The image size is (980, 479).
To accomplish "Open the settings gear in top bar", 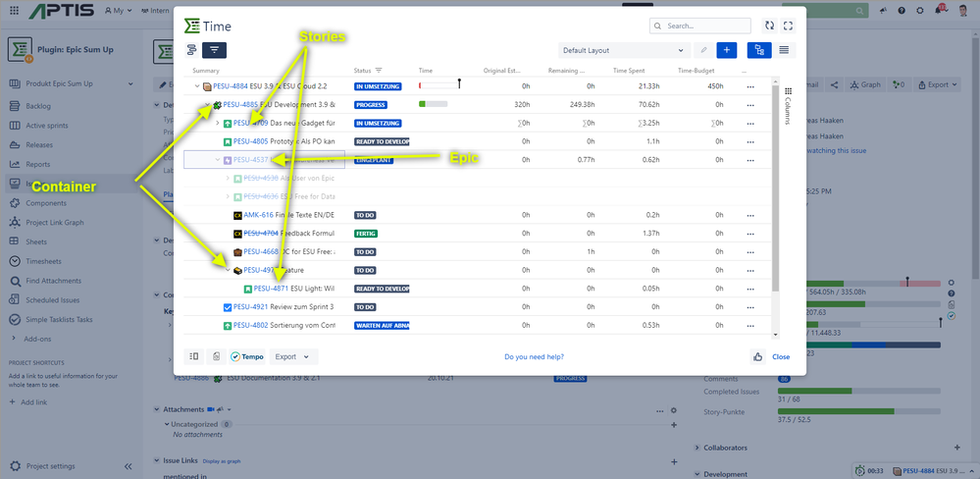I will [919, 11].
